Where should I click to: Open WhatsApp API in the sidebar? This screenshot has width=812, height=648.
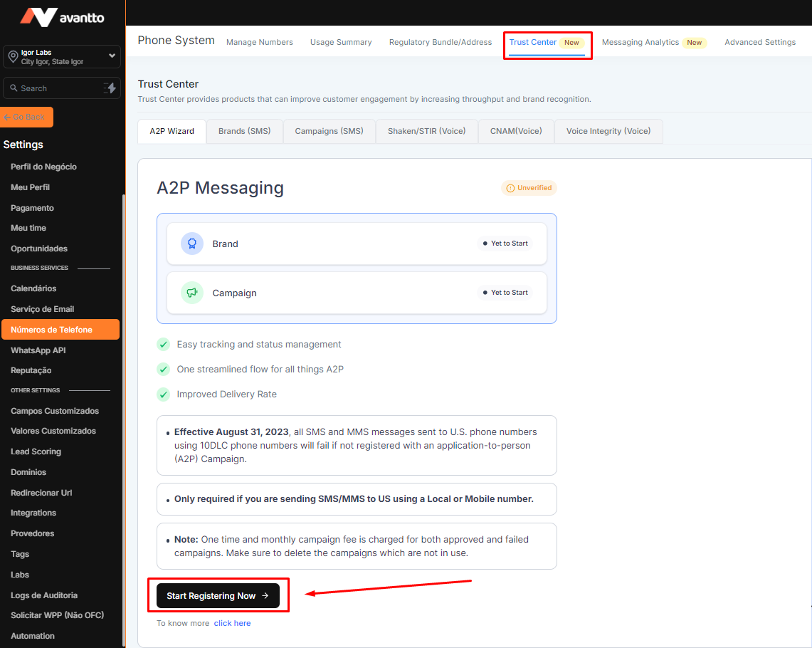coord(38,350)
